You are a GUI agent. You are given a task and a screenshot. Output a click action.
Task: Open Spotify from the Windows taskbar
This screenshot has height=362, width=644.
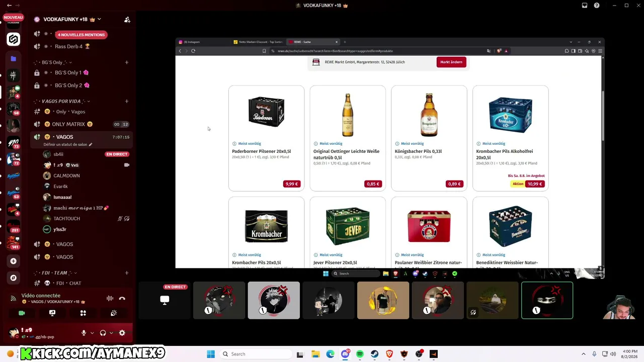click(360, 354)
